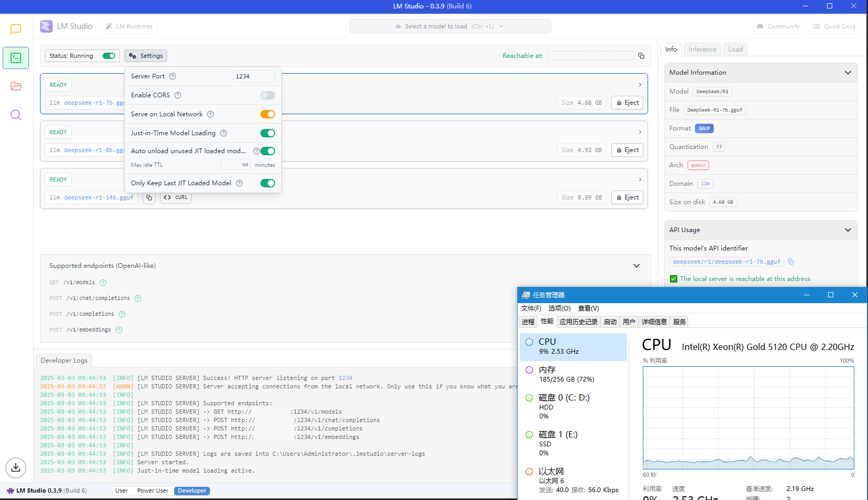Collapse Model Information section

(848, 73)
